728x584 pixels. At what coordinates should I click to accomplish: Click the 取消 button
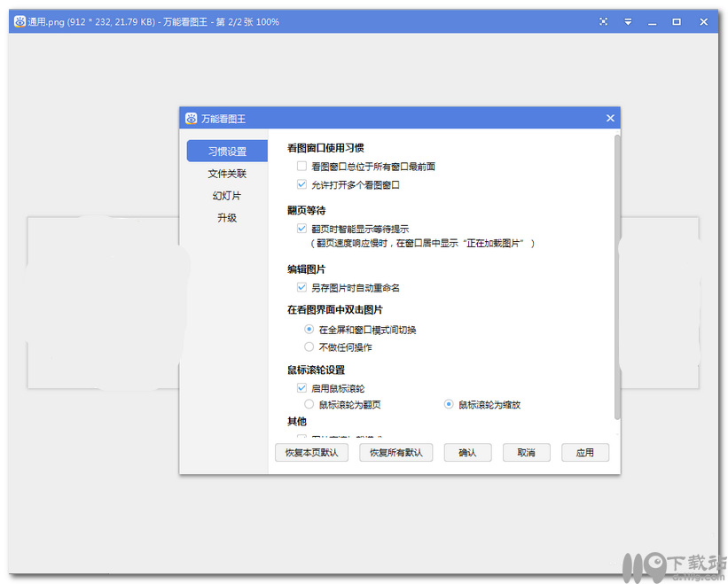coord(527,452)
